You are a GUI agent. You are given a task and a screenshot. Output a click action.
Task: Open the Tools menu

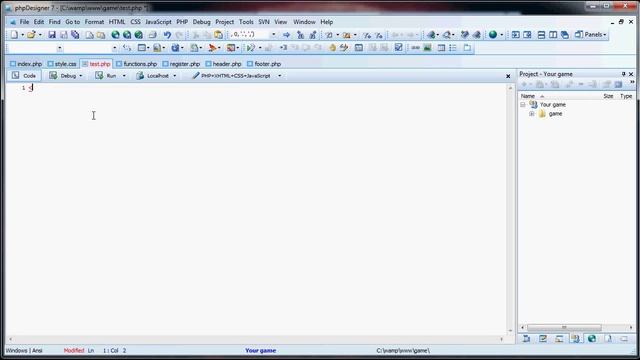click(246, 22)
